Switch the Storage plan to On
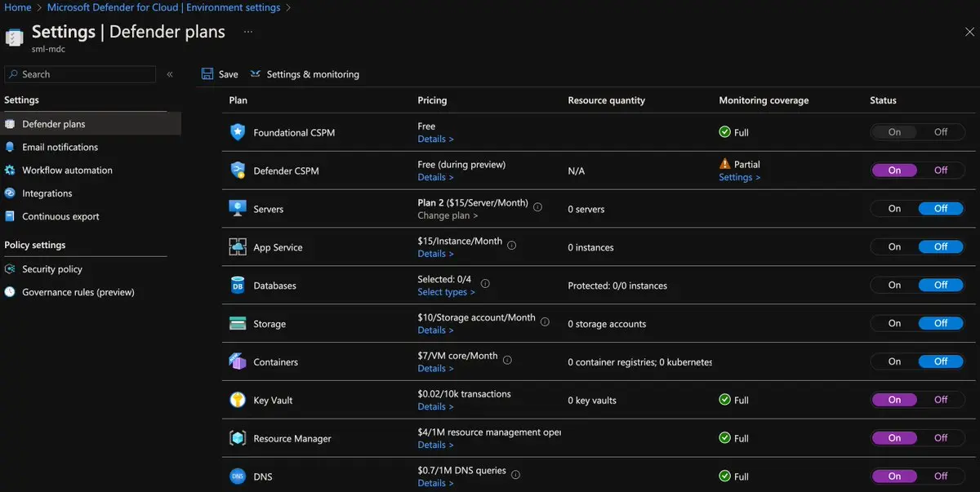This screenshot has width=980, height=492. [x=894, y=324]
